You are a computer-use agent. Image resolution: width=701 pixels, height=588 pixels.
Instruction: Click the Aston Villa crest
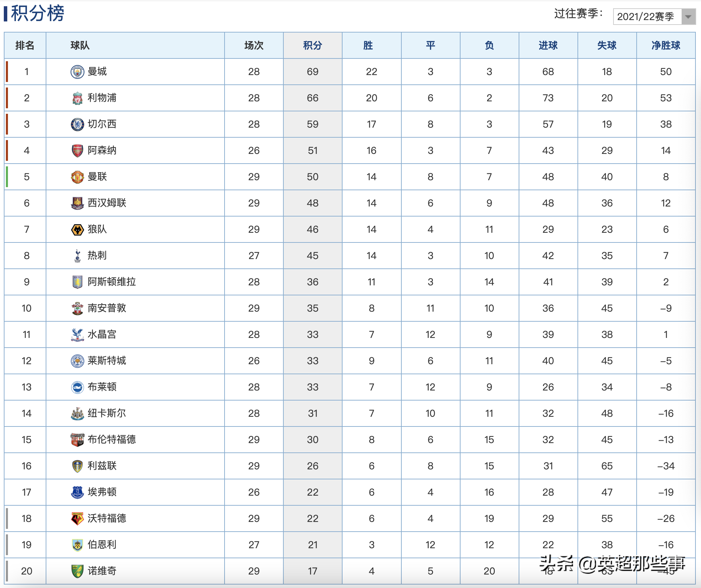click(x=77, y=282)
